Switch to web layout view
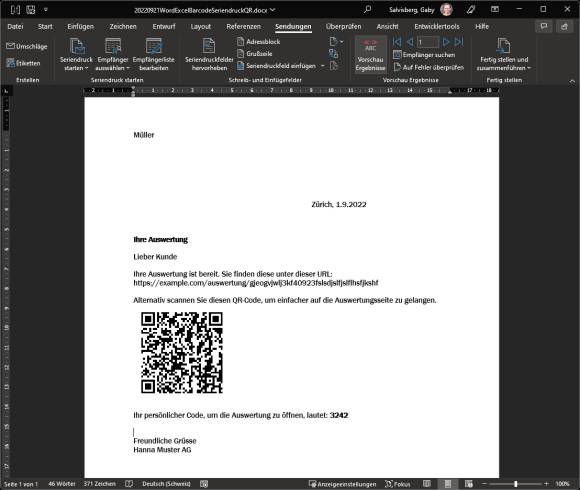580x490 pixels. tap(469, 484)
